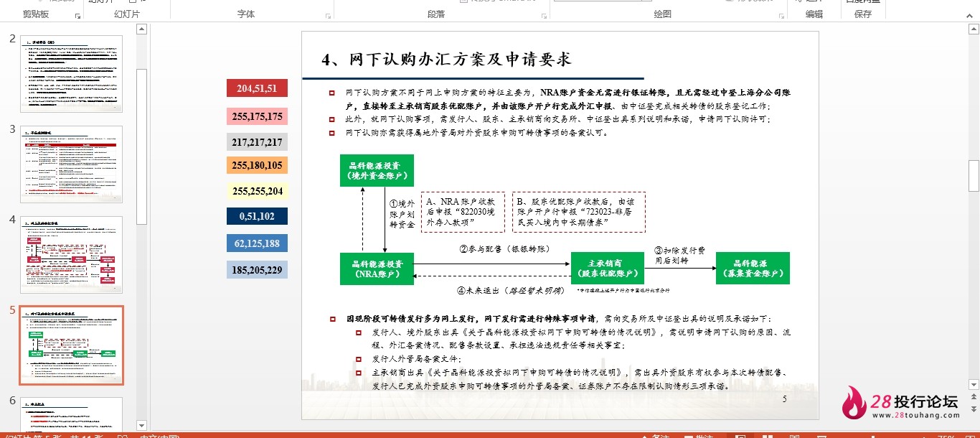The image size is (980, 438).
Task: Select the green box 晶科能源 募集资金账户
Action: [x=752, y=268]
